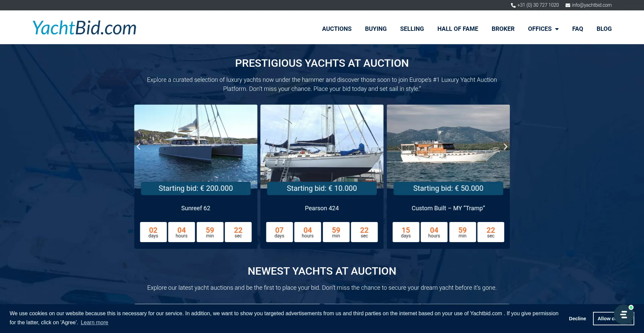
Task: Click the YachtBid.com logo
Action: pos(84,28)
